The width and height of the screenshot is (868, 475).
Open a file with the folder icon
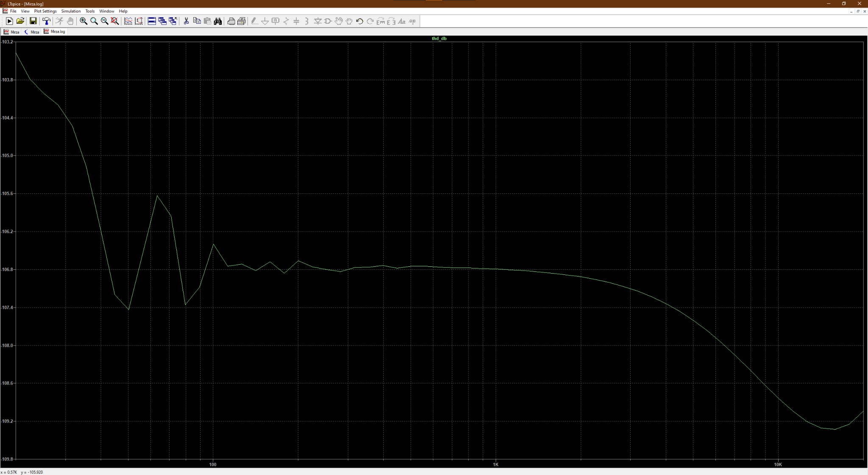[20, 21]
